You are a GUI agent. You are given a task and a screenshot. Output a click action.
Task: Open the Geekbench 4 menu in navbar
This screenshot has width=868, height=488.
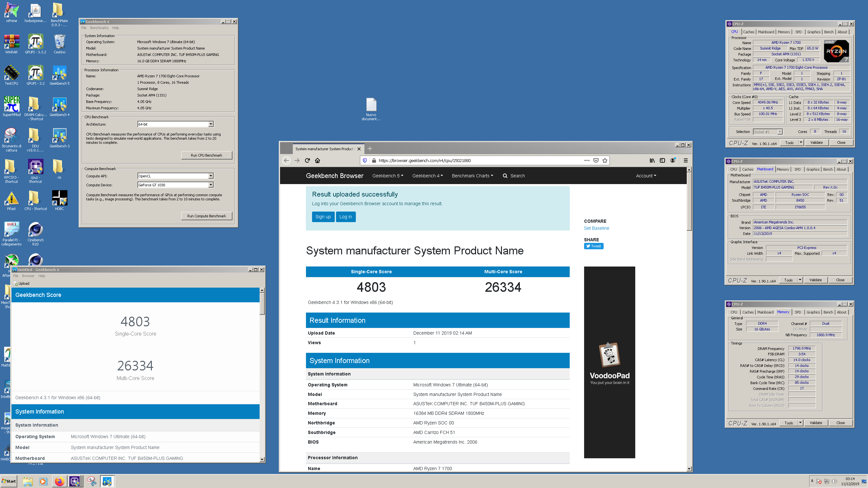point(427,176)
